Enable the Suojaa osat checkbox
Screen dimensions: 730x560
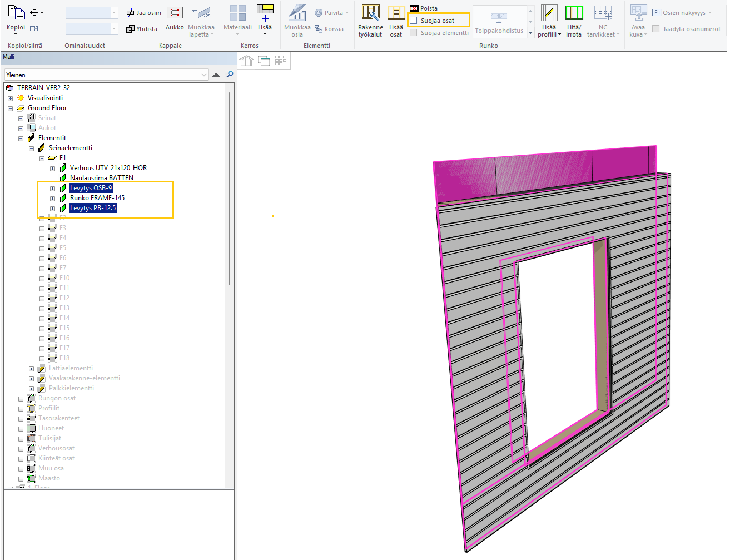[414, 21]
